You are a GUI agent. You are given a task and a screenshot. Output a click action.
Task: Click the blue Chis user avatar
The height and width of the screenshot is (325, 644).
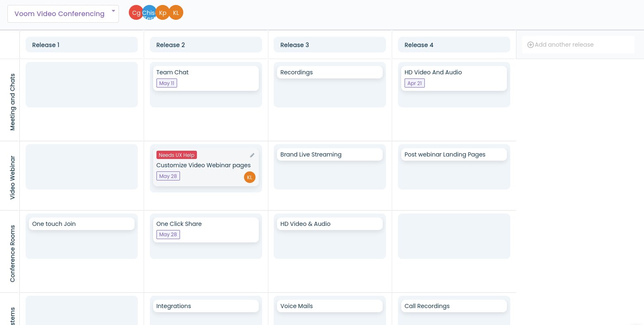click(149, 13)
